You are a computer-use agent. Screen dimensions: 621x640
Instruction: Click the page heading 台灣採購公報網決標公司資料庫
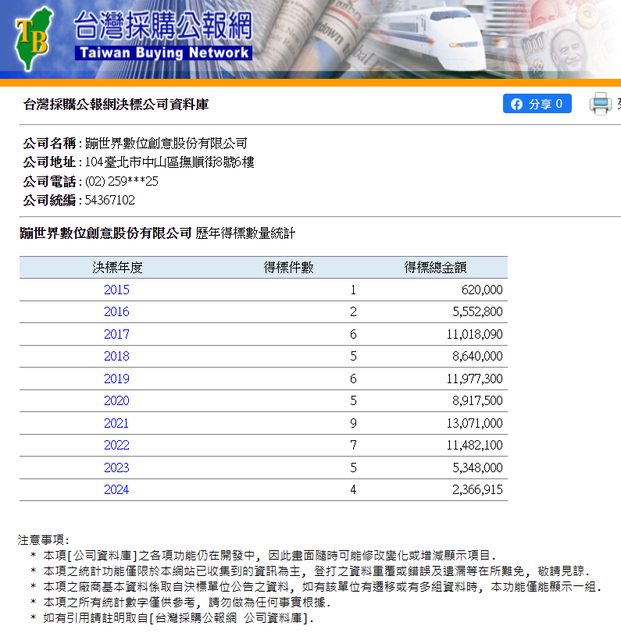click(x=116, y=104)
